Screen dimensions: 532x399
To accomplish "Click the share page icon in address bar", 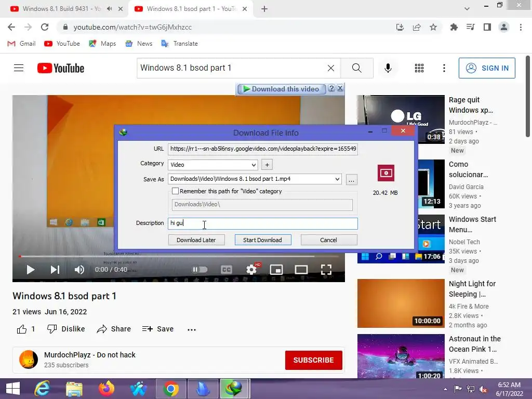I will click(417, 27).
